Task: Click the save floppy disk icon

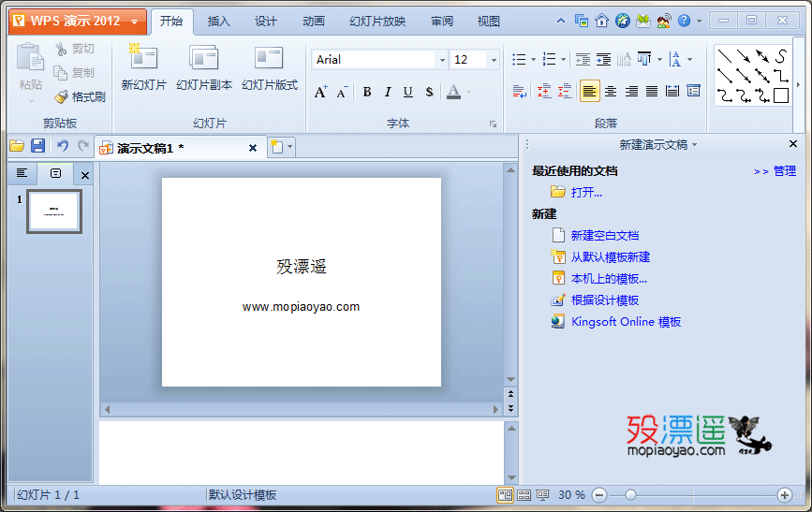Action: point(37,146)
